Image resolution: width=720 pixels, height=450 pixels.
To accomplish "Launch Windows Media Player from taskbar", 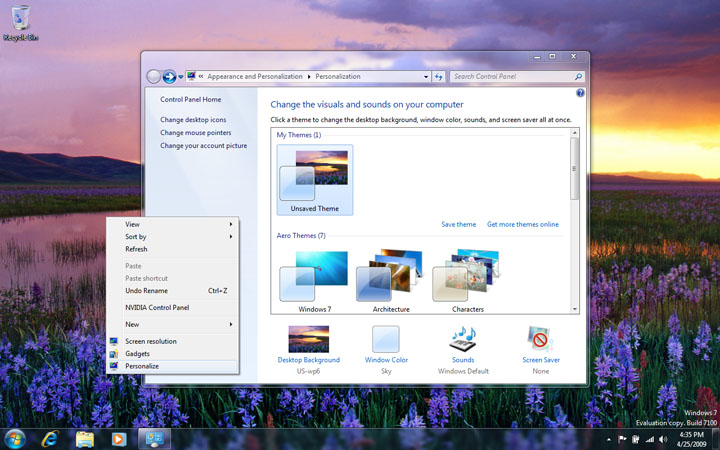I will click(x=119, y=439).
